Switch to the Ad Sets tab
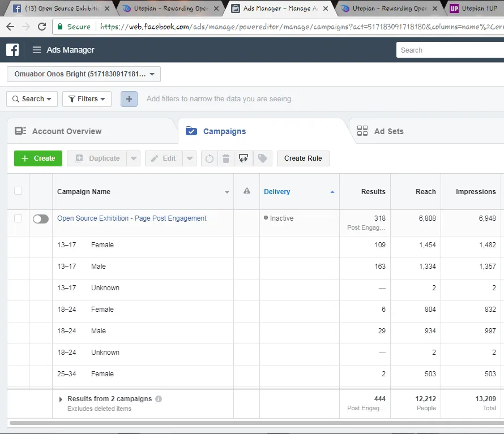The image size is (504, 434). pyautogui.click(x=428, y=131)
